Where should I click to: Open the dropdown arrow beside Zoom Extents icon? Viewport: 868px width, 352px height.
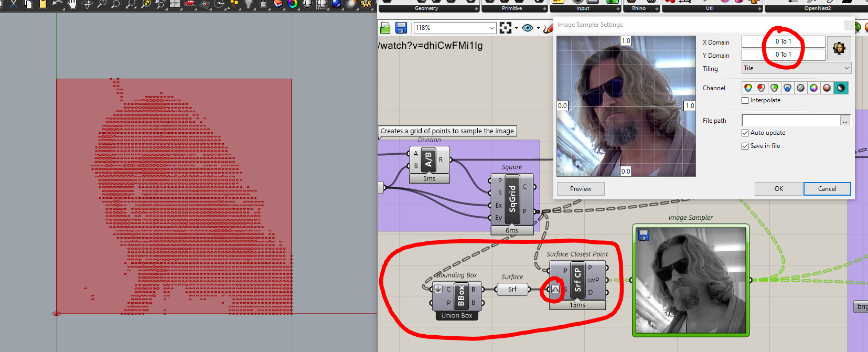[x=516, y=28]
